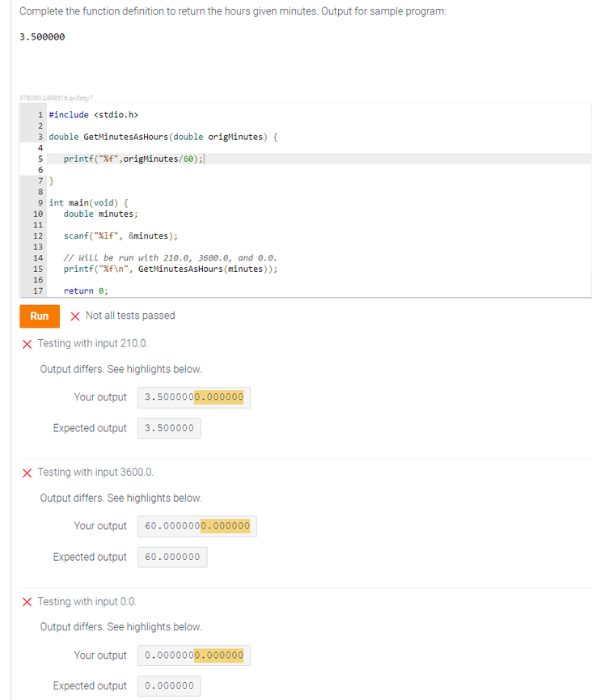Screen dimensions: 592x700
Task: Click the red X for the 3600.0 test
Action: 27,472
